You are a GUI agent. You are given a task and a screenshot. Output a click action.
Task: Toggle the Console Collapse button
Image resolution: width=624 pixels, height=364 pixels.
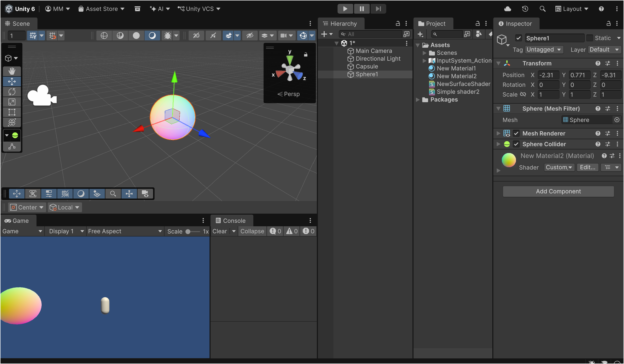coord(252,231)
